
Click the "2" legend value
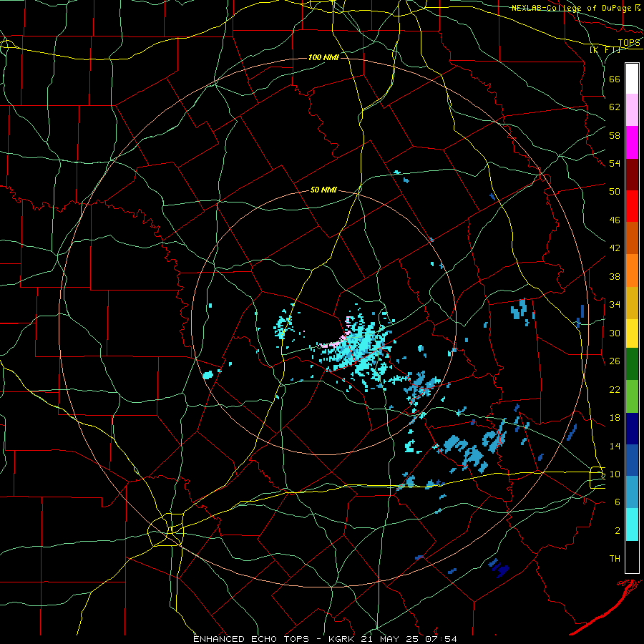click(618, 531)
